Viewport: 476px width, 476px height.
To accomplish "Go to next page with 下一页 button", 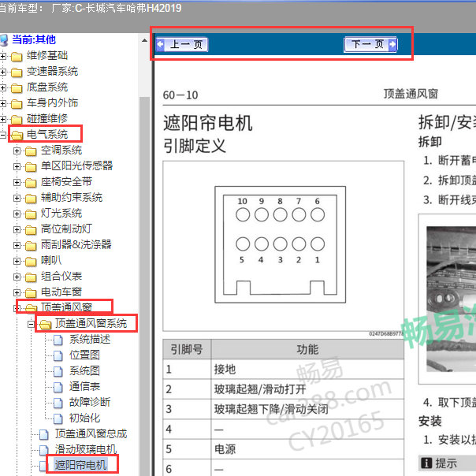I will point(370,45).
